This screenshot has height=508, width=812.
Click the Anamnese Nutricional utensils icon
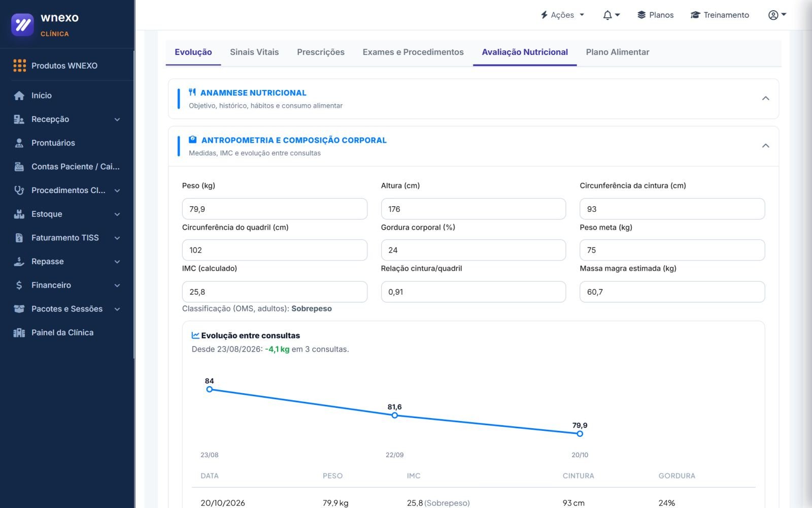click(192, 92)
